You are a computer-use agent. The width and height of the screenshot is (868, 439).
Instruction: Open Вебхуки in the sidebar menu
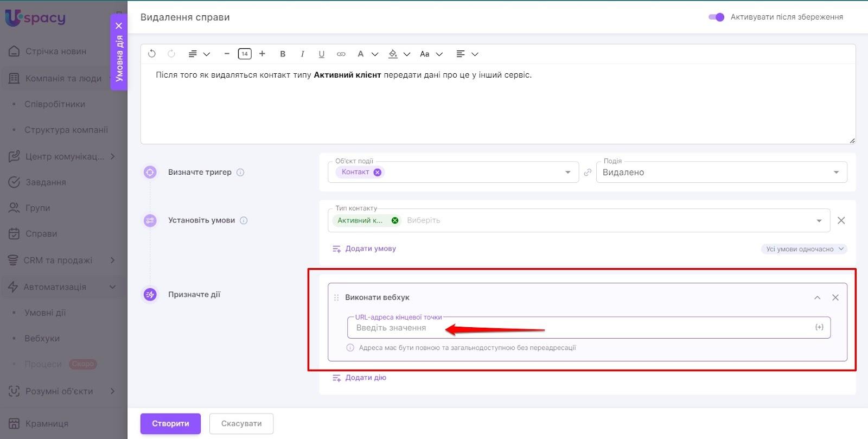42,339
